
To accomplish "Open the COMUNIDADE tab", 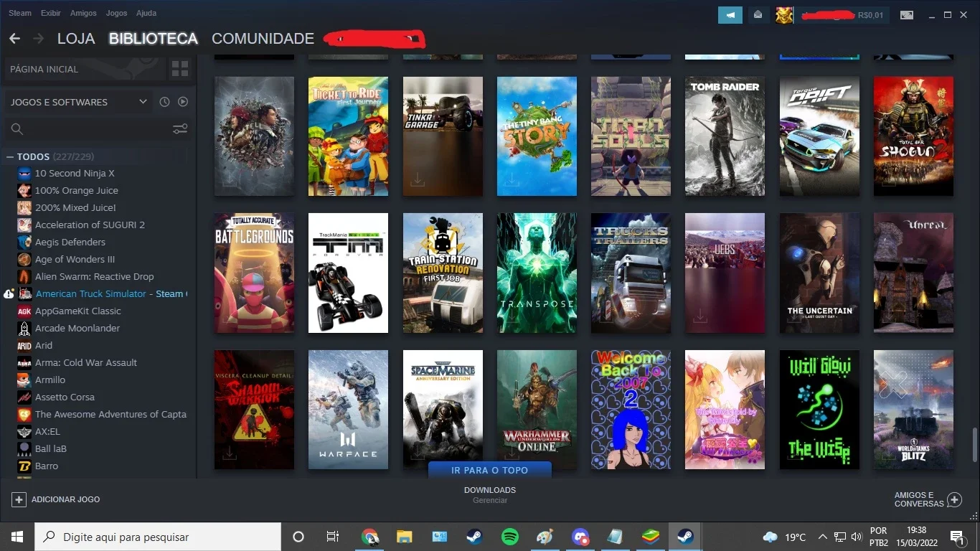I will pos(263,39).
